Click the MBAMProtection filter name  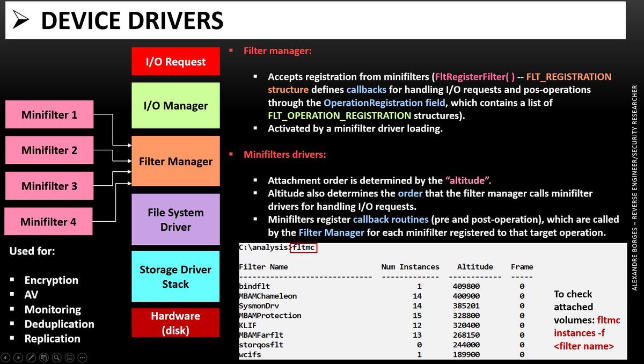270,315
